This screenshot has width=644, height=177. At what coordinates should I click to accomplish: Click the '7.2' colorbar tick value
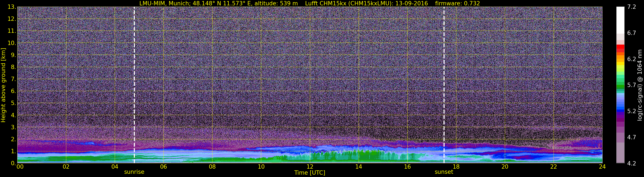pyautogui.click(x=632, y=7)
